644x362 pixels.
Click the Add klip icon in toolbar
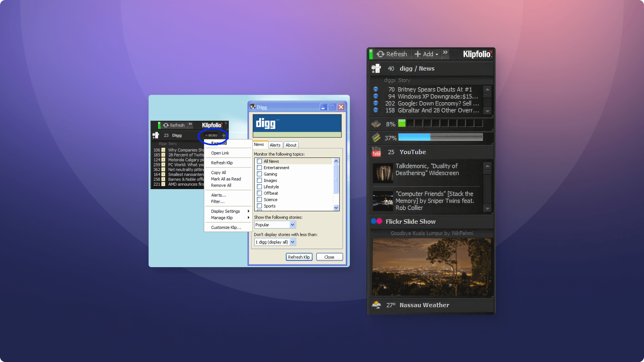[x=425, y=54]
